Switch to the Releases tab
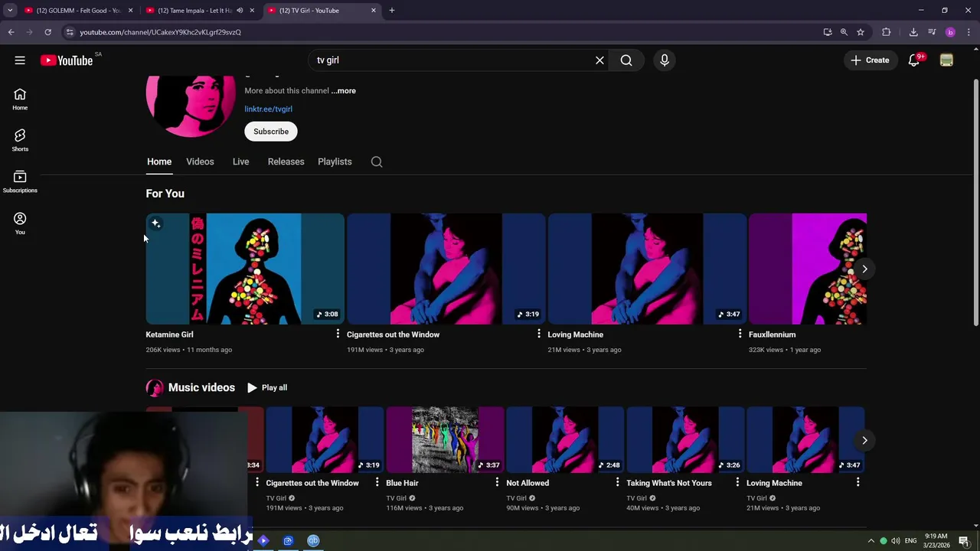This screenshot has width=980, height=551. [x=286, y=161]
